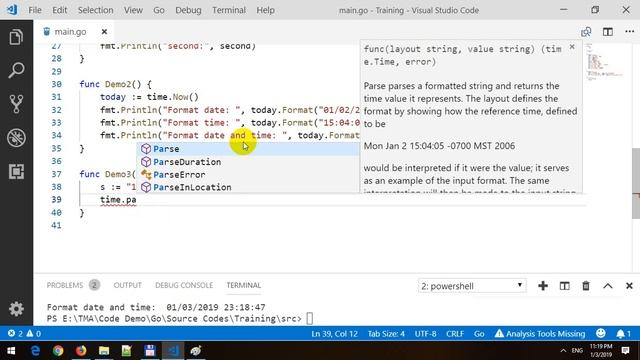The height and width of the screenshot is (360, 640).
Task: Select the Go language mode indicator
Action: pyautogui.click(x=479, y=333)
